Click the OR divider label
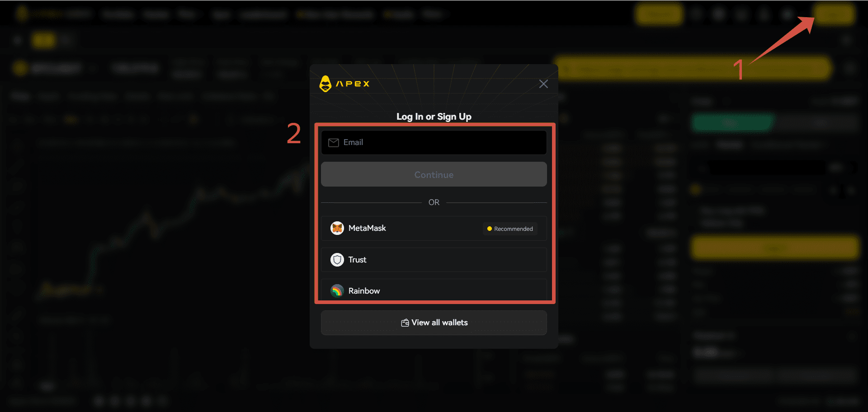The height and width of the screenshot is (412, 868). point(434,202)
